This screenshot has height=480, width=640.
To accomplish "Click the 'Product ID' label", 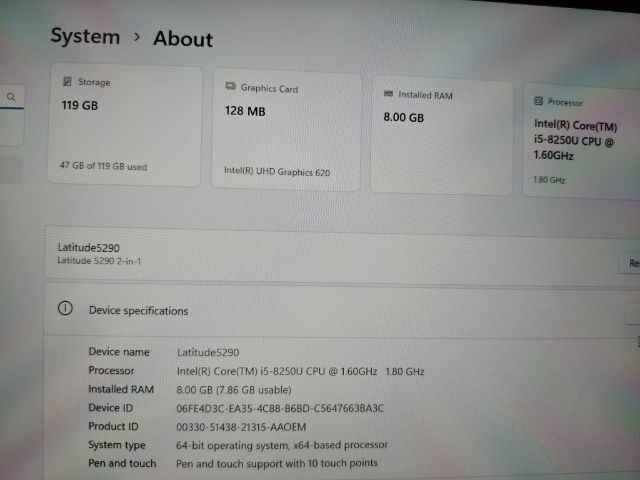I will pyautogui.click(x=113, y=426).
